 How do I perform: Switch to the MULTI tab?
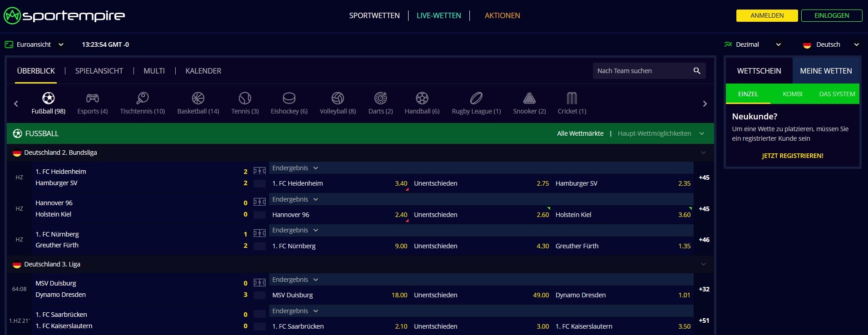tap(154, 71)
